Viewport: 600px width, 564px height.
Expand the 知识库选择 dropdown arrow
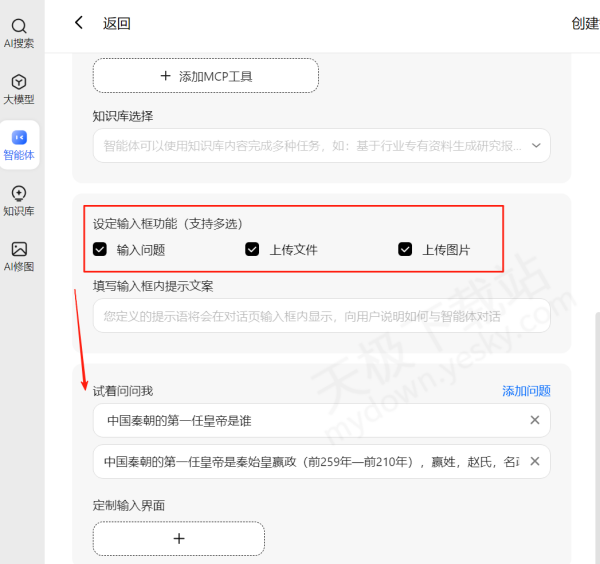click(x=536, y=146)
